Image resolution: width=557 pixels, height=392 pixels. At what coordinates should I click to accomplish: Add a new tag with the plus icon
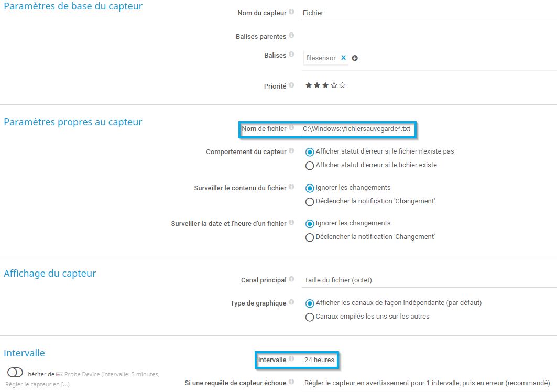tap(355, 58)
